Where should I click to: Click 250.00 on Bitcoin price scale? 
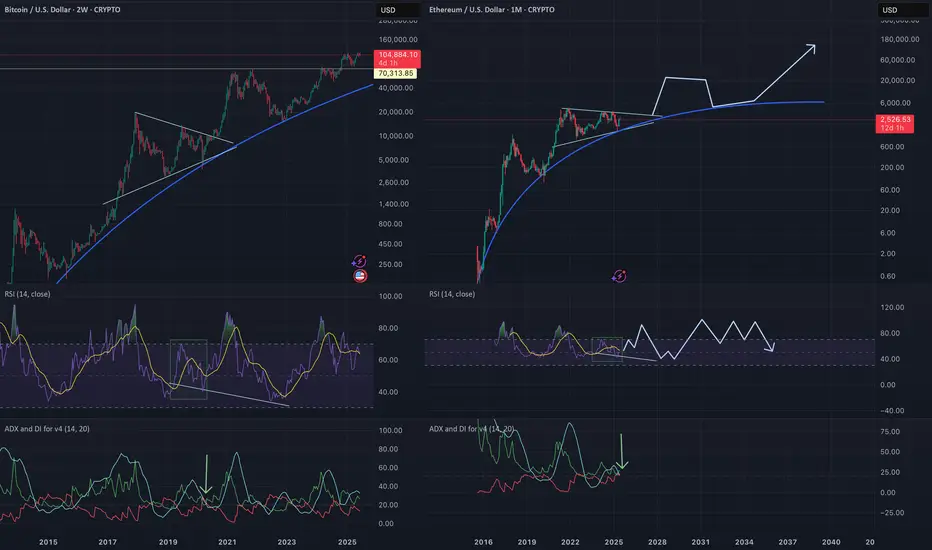(x=390, y=265)
